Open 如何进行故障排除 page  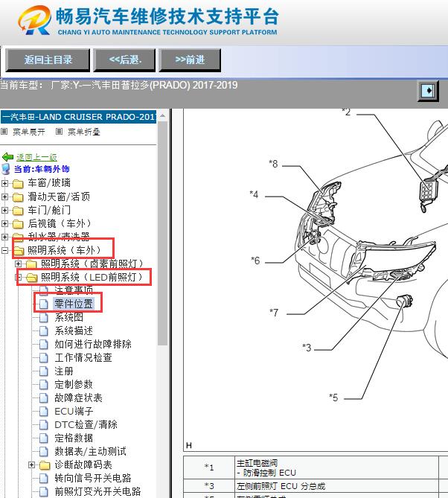point(93,344)
